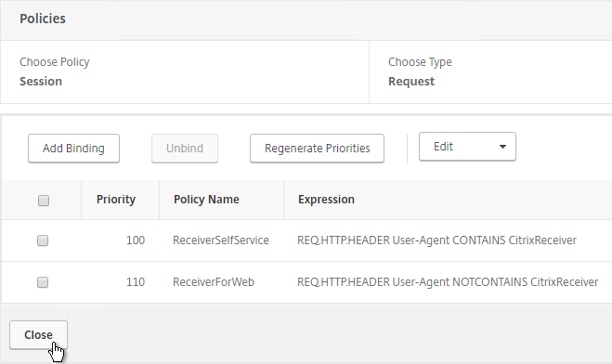
Task: Sort by the Policy Name column header
Action: pos(206,200)
